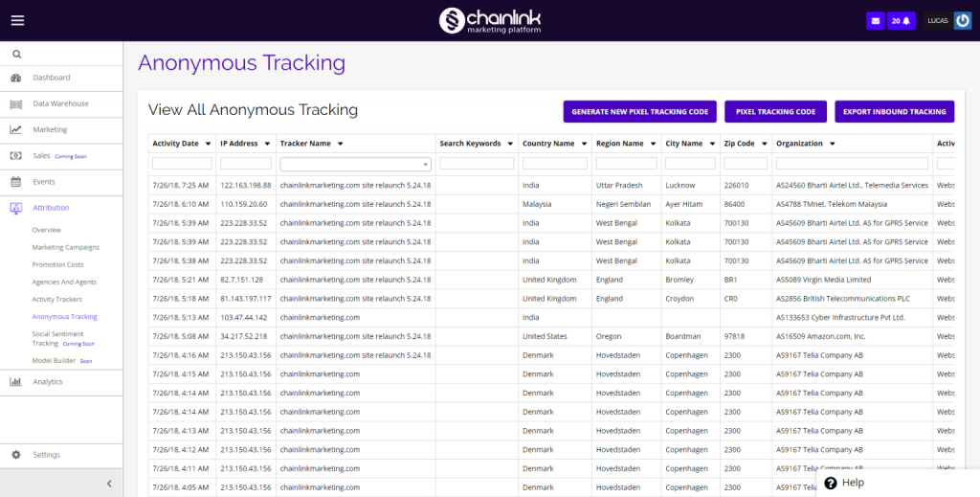Screen dimensions: 980x497
Task: Click the Region Name filter field
Action: [626, 164]
